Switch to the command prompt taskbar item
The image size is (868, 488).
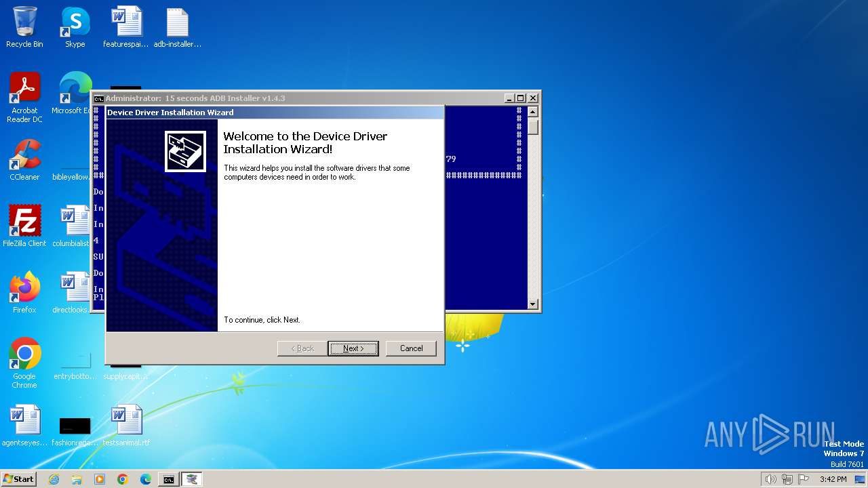169,479
